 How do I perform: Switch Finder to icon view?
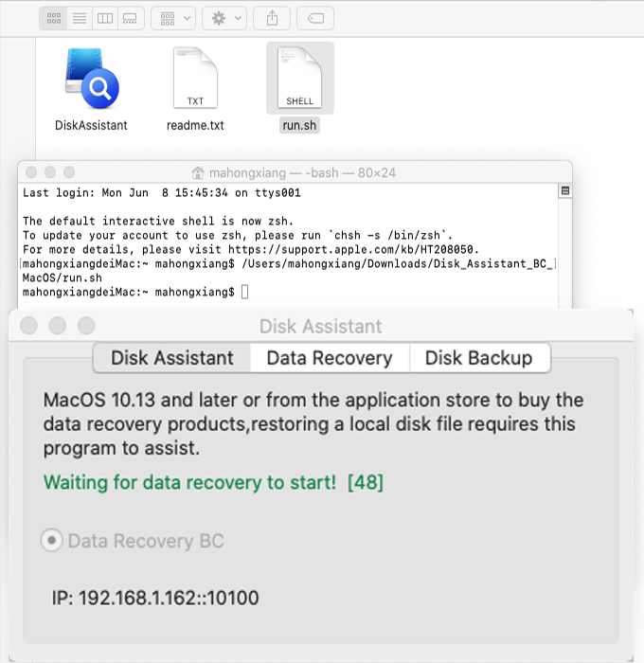54,18
